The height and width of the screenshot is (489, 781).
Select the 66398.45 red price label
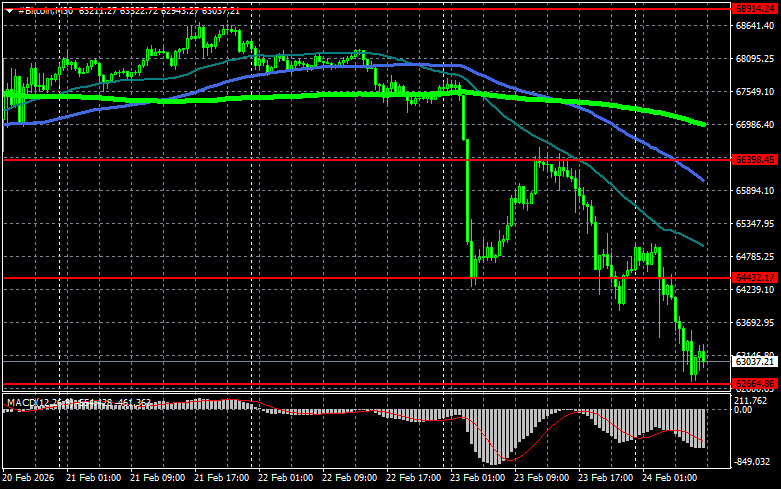pyautogui.click(x=755, y=159)
